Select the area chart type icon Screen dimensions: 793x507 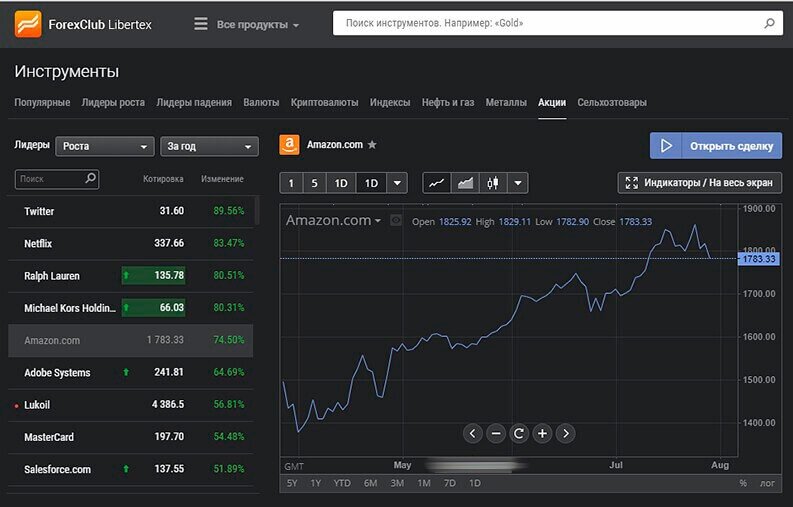[465, 183]
